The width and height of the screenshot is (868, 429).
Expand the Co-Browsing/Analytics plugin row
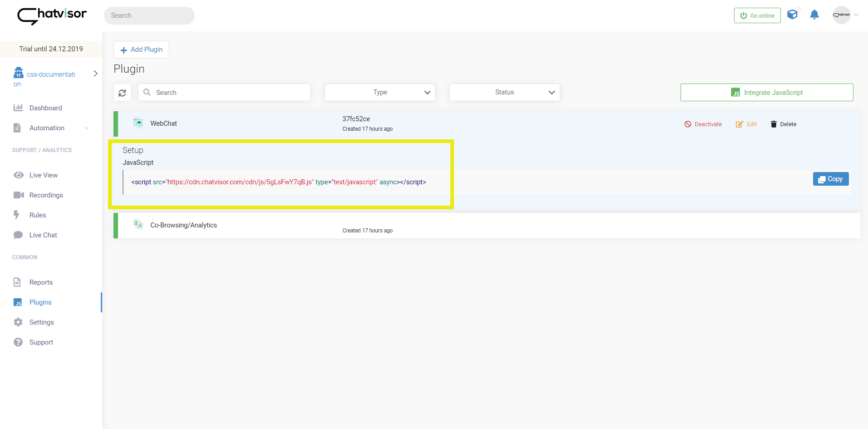(x=487, y=226)
